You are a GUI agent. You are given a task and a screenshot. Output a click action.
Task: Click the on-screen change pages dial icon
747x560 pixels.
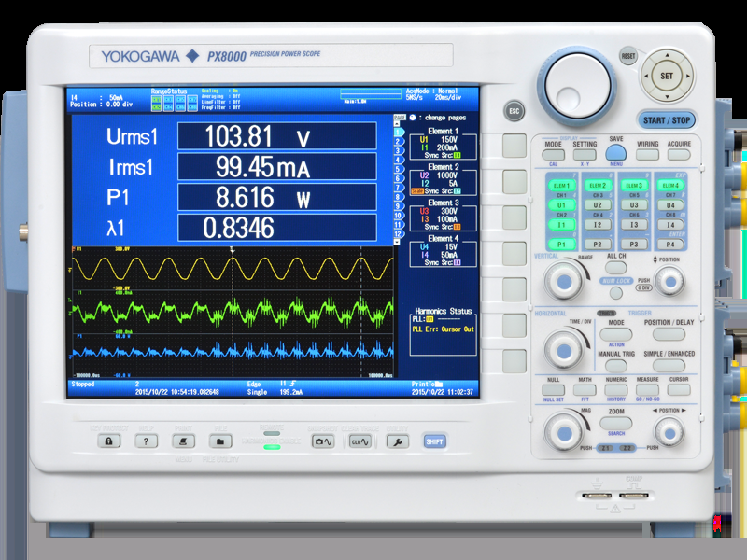[413, 118]
